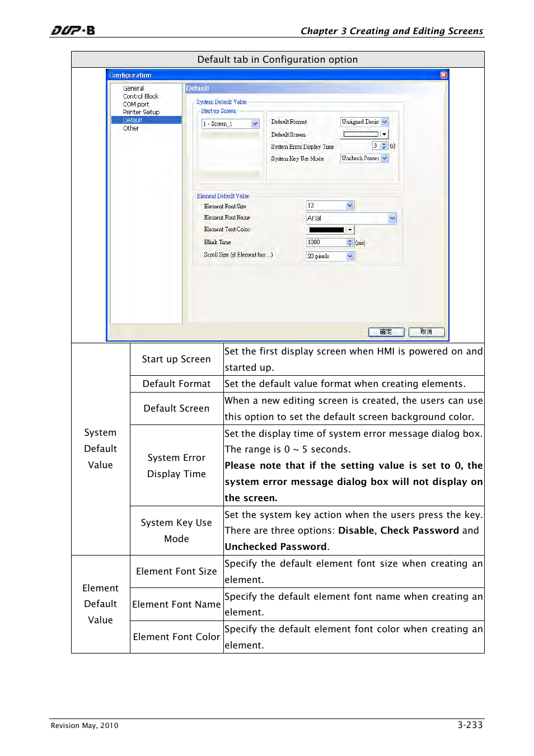
Task: Open the Element Text Color picker arrow
Action: 350,230
